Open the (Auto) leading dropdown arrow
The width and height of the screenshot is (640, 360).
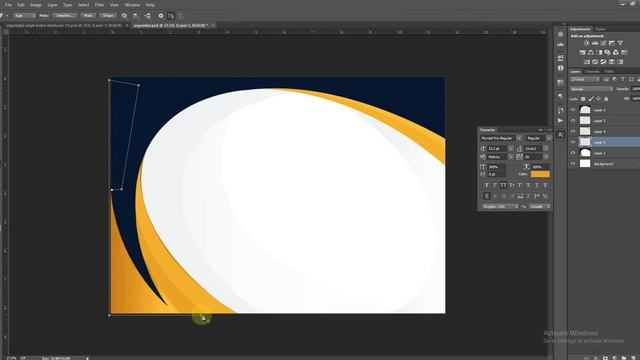(546, 149)
